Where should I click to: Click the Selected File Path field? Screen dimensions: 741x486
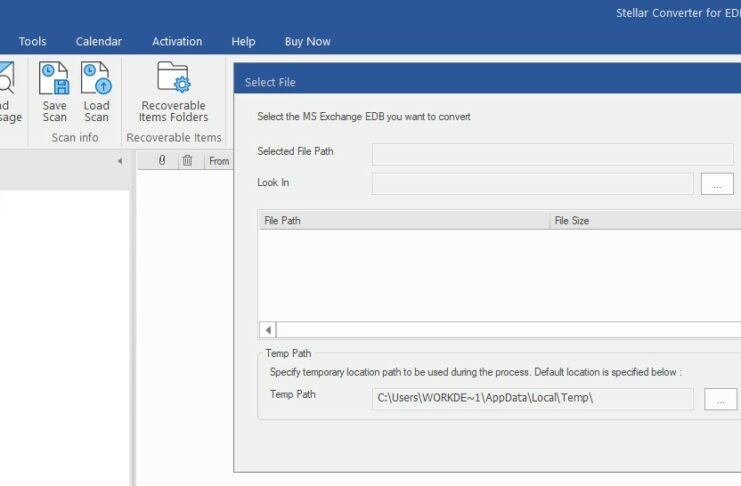(552, 154)
